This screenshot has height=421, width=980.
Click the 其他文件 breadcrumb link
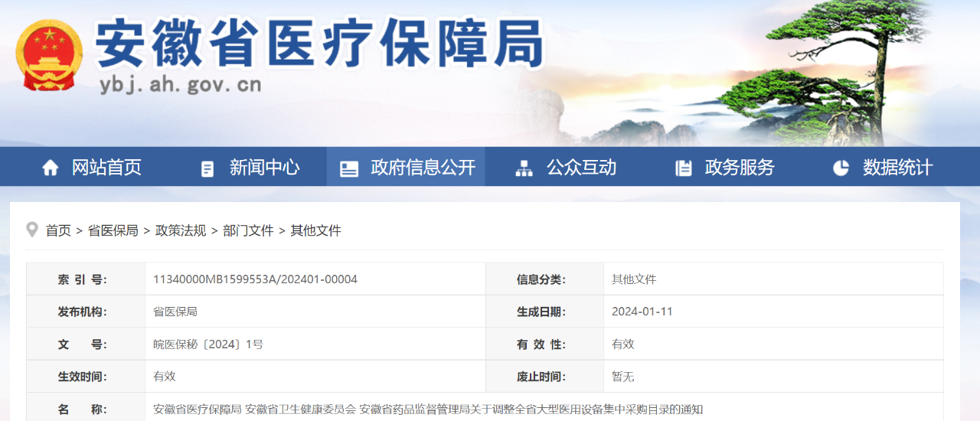click(x=315, y=230)
